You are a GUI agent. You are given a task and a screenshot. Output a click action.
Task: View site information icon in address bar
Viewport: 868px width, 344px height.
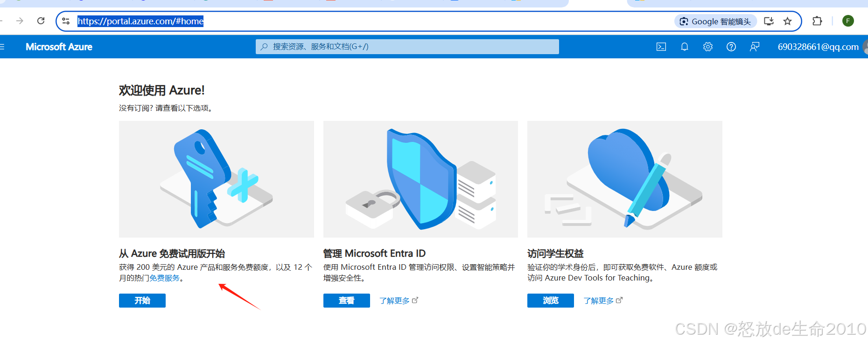coord(66,21)
